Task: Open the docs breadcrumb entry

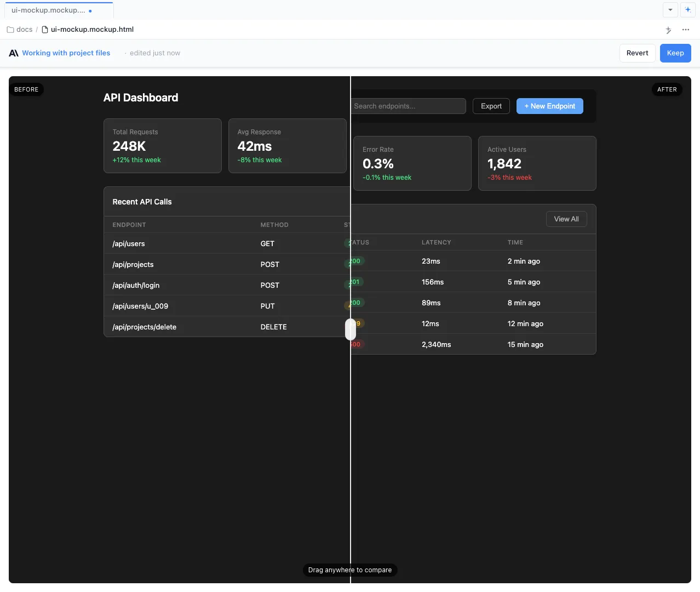Action: pos(24,29)
